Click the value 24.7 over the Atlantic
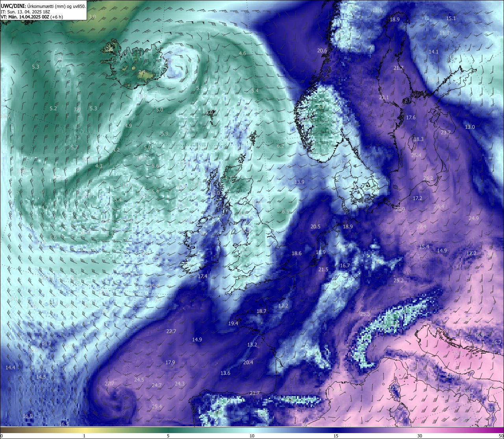The width and height of the screenshot is (504, 439). pyautogui.click(x=157, y=385)
